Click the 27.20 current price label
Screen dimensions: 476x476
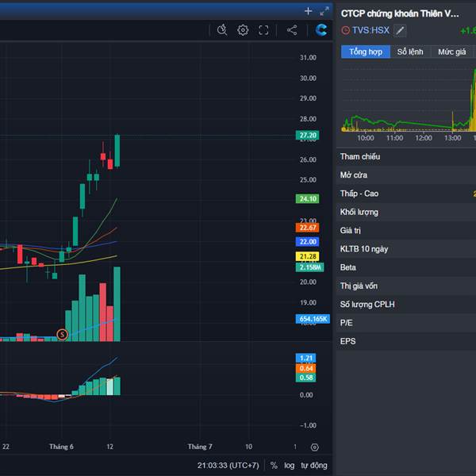[x=307, y=135]
